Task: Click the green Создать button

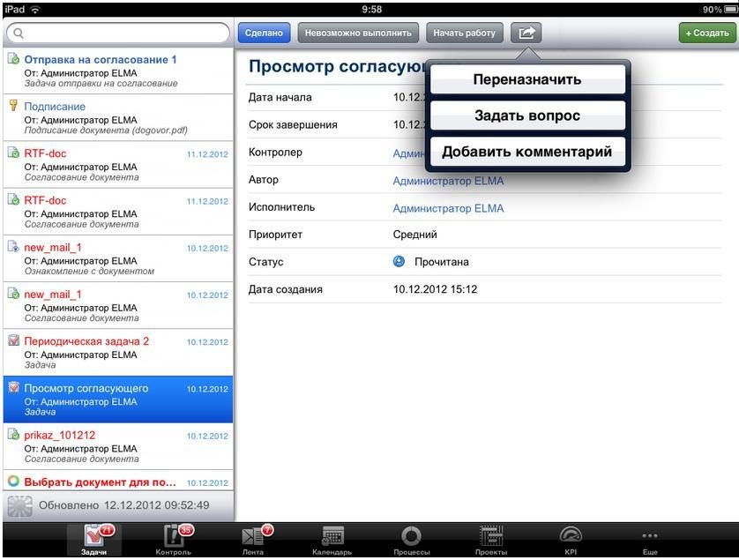Action: (x=707, y=33)
